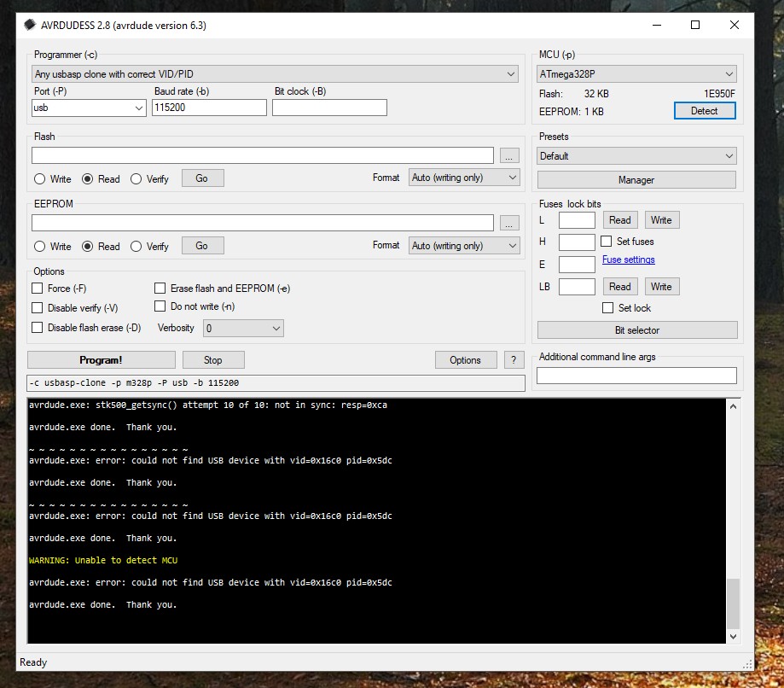The image size is (784, 688).
Task: Click the Ready status bar text
Action: pyautogui.click(x=33, y=662)
